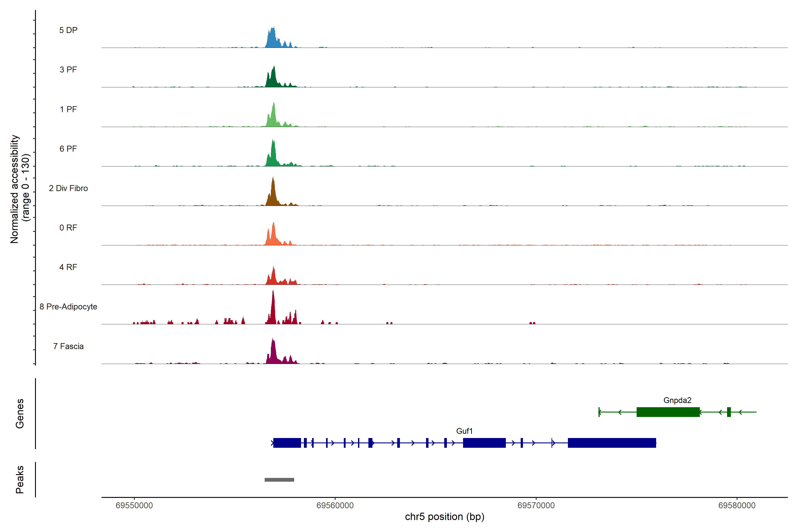
Task: Click the Gnpda2 gene name
Action: point(677,400)
